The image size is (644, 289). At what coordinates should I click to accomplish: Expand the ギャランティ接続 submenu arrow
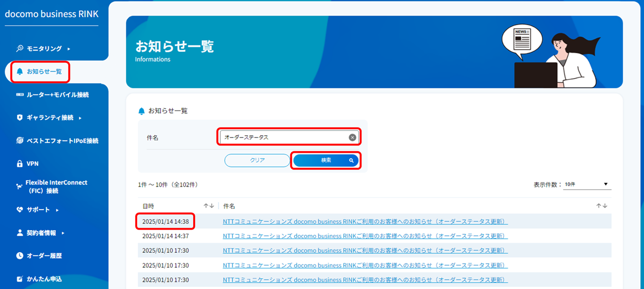point(80,118)
